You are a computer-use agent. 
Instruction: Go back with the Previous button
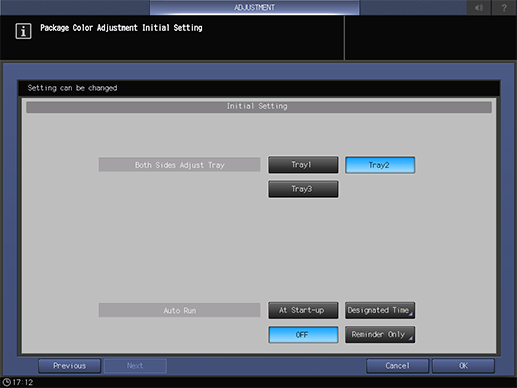pos(69,366)
